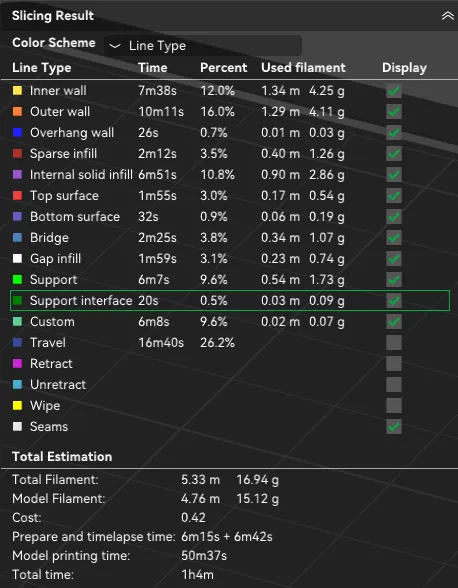
Task: Collapse the Slicing Result panel
Action: coord(447,16)
